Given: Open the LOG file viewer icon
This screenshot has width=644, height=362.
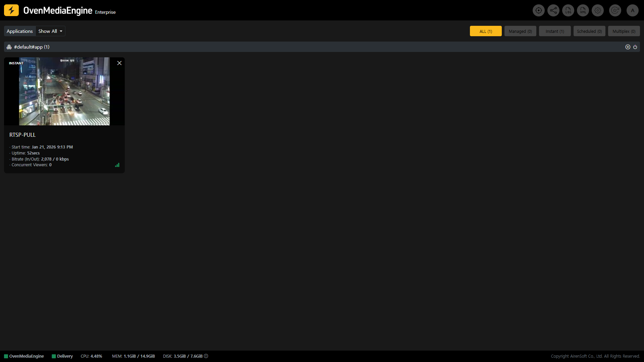Looking at the screenshot, I should point(568,10).
